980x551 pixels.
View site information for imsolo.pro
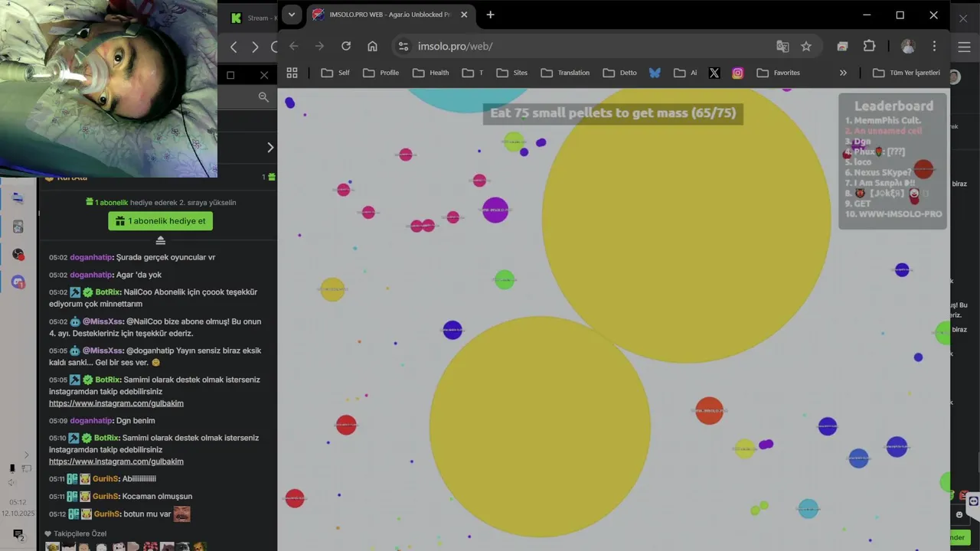point(404,46)
